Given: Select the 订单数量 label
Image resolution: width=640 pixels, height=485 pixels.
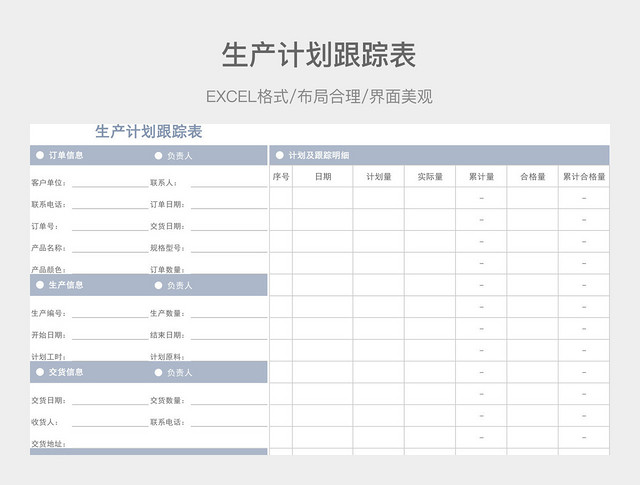Looking at the screenshot, I should pos(167,269).
